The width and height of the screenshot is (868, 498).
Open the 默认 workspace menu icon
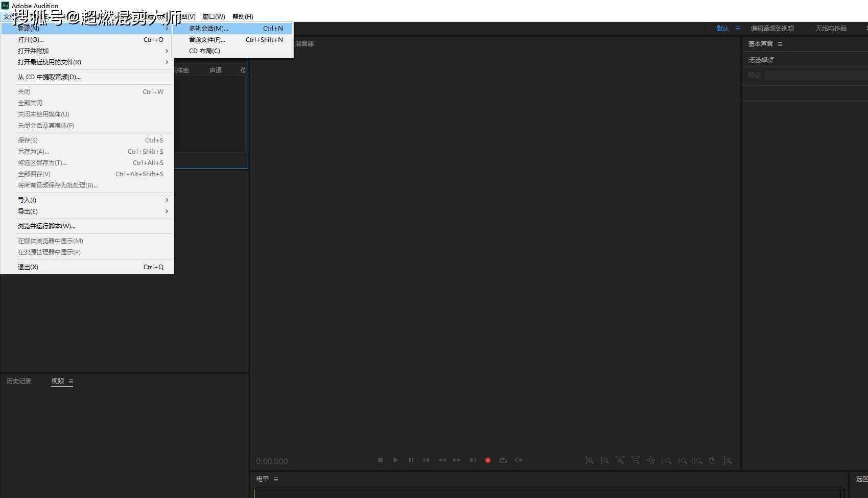tap(738, 29)
